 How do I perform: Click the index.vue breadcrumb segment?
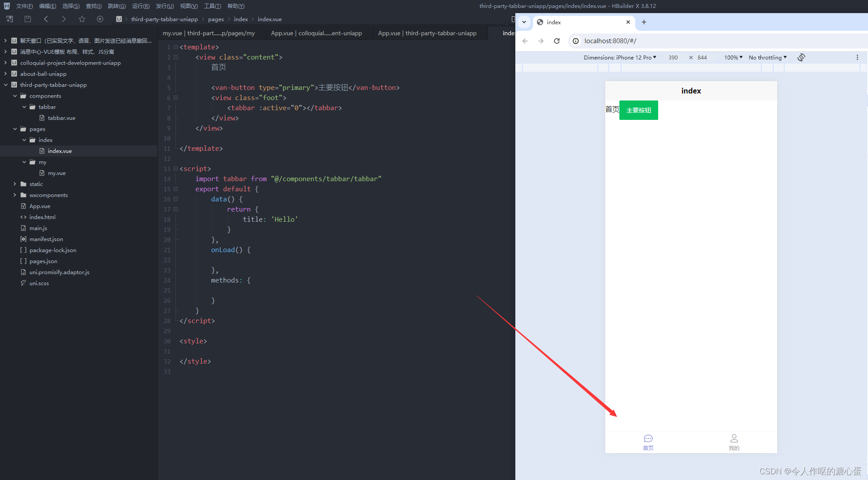[269, 19]
